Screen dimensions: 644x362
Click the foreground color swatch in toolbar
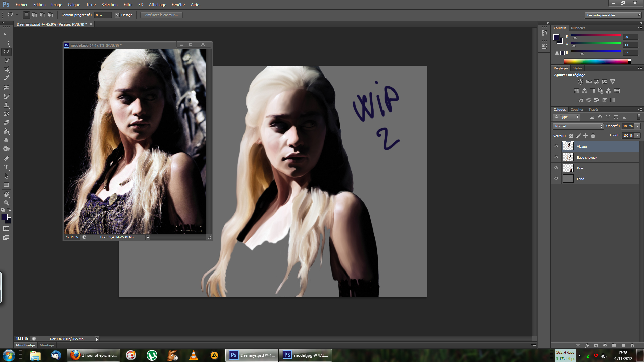click(5, 217)
